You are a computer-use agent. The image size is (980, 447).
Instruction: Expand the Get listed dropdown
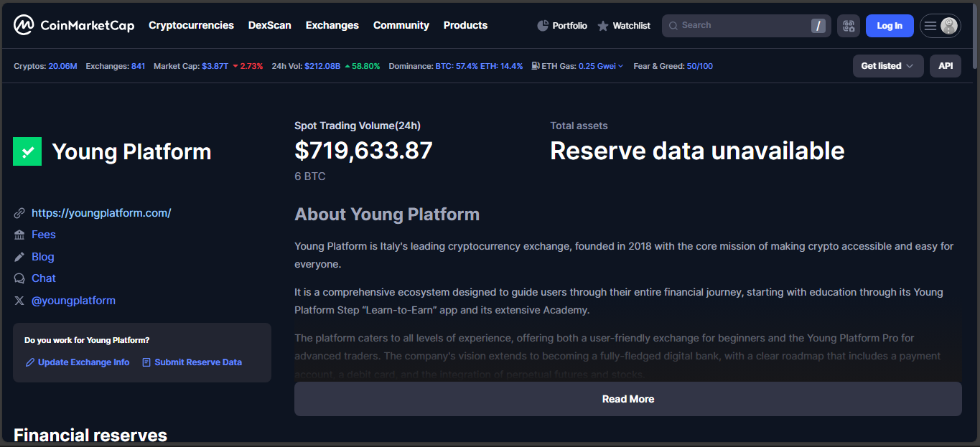[887, 66]
